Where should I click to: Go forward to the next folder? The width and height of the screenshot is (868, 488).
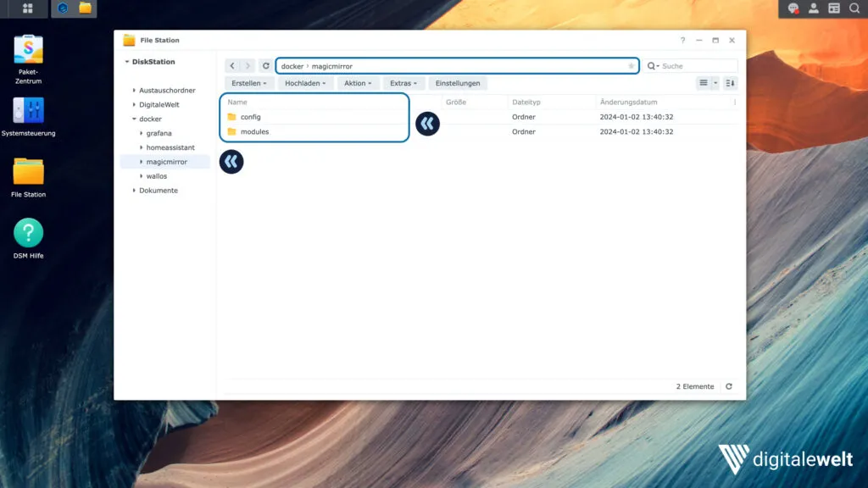pyautogui.click(x=248, y=66)
